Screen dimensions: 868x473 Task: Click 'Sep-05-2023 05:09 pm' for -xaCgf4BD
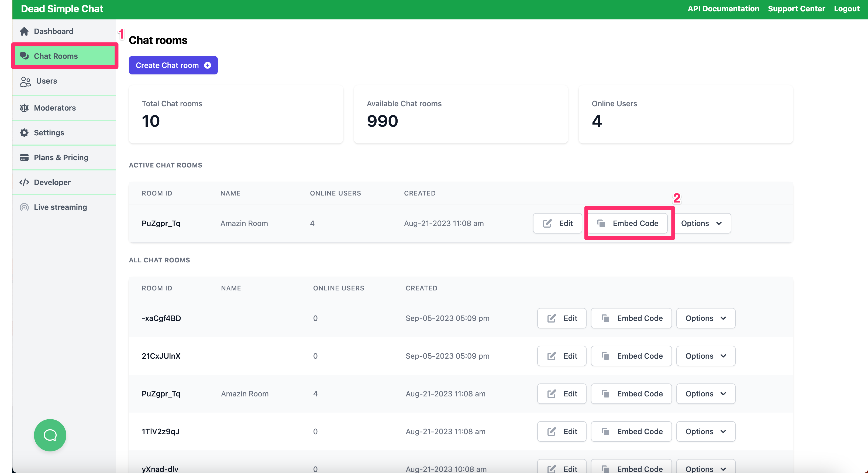coord(447,318)
